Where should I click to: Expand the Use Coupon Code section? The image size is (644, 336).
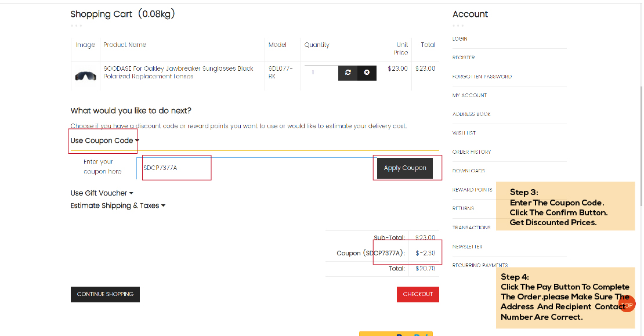coord(104,140)
